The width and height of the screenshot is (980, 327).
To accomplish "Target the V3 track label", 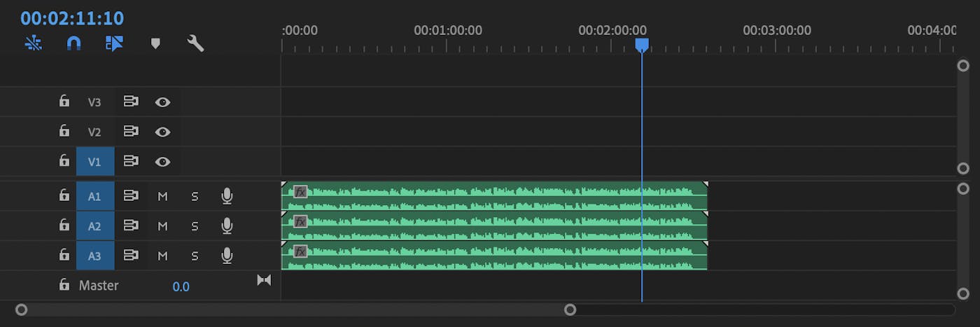I will tap(94, 102).
